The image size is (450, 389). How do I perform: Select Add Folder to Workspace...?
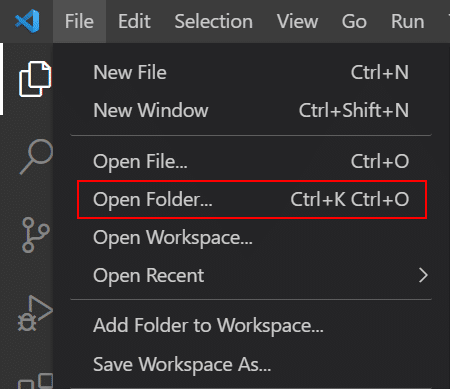pyautogui.click(x=251, y=325)
